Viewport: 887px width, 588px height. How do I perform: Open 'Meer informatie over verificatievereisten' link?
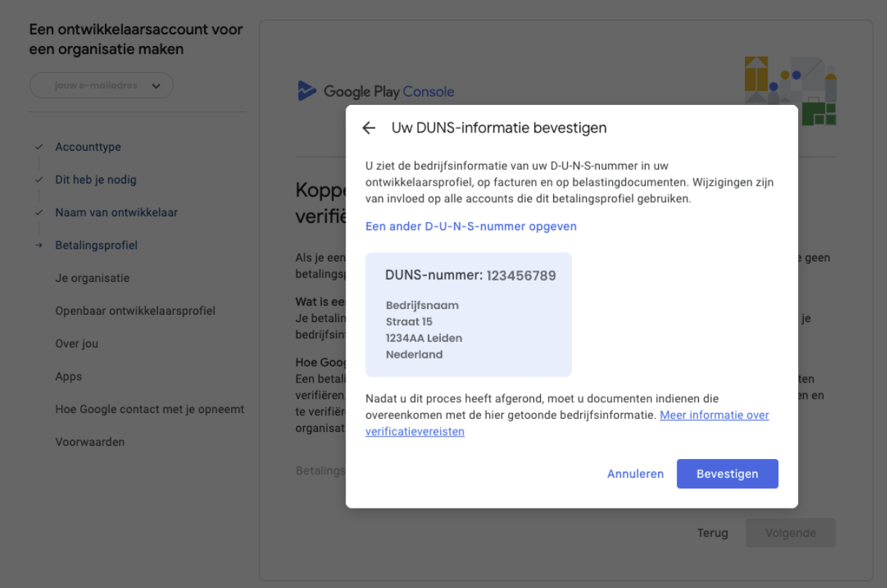click(x=714, y=415)
